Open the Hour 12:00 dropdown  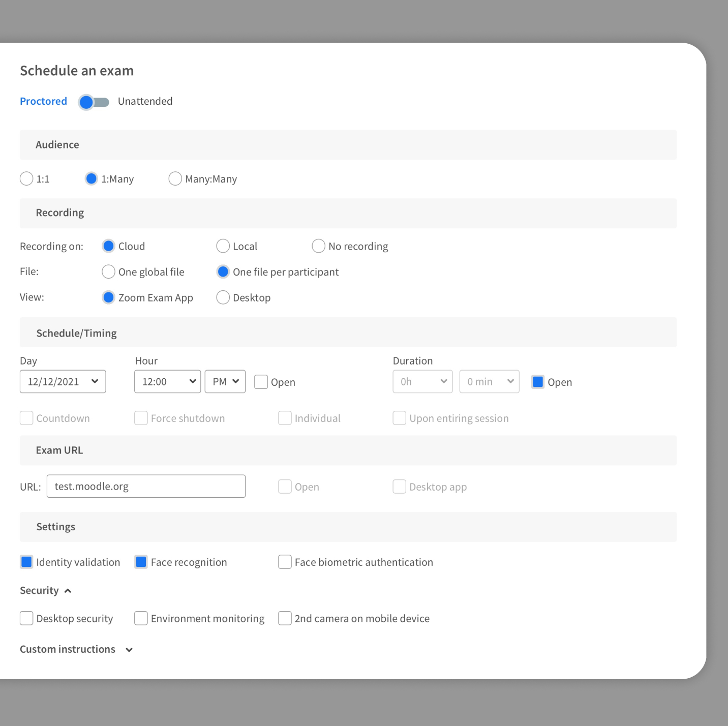point(167,382)
